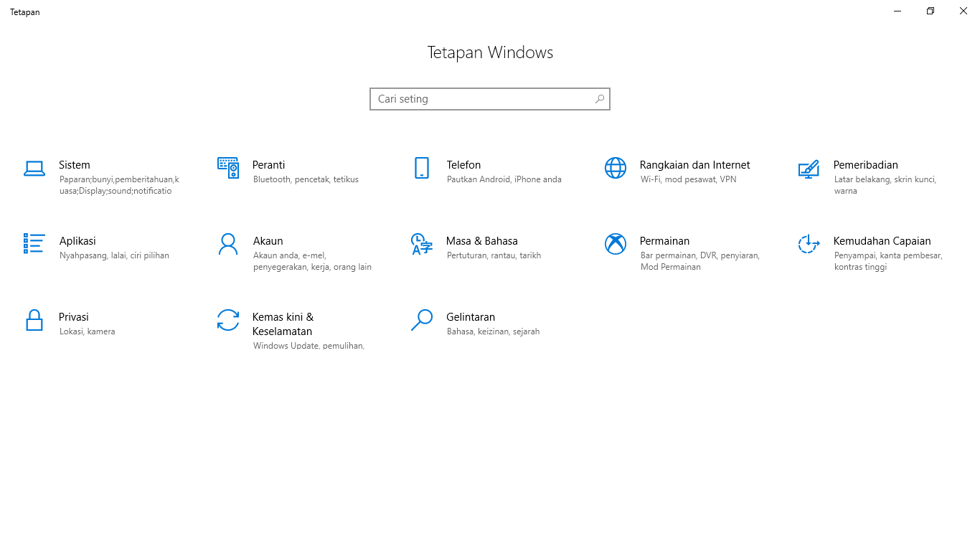Screen dimensions: 980x551
Task: Click 'Pertuturan, rantau, tarikh' text
Action: (x=494, y=255)
